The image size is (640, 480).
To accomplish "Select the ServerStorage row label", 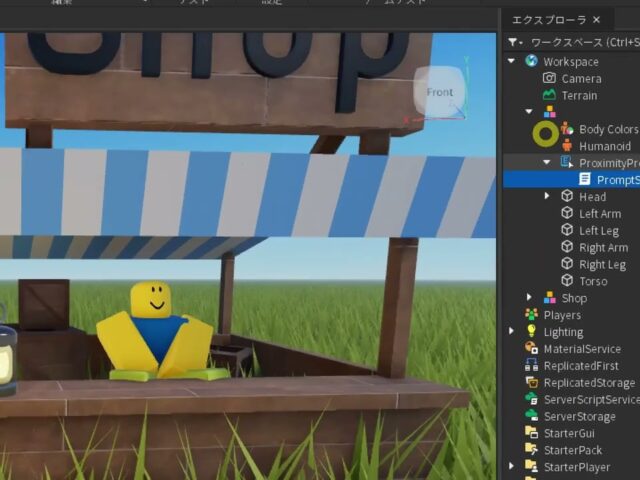I will point(580,416).
